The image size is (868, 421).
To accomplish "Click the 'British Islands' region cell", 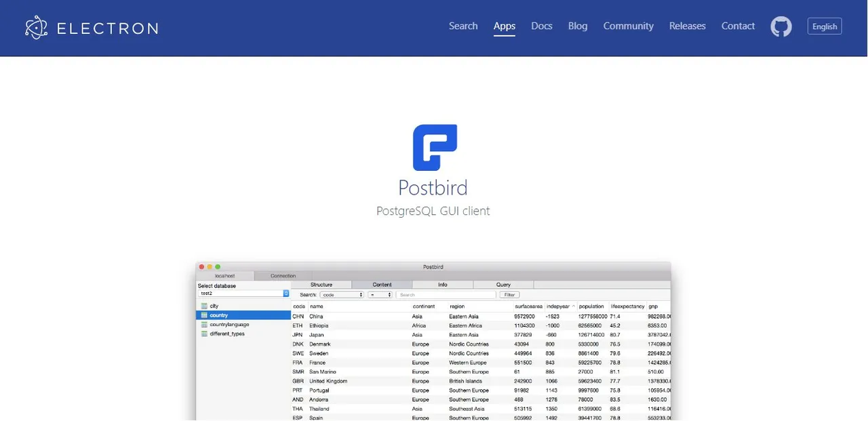I will 466,381.
